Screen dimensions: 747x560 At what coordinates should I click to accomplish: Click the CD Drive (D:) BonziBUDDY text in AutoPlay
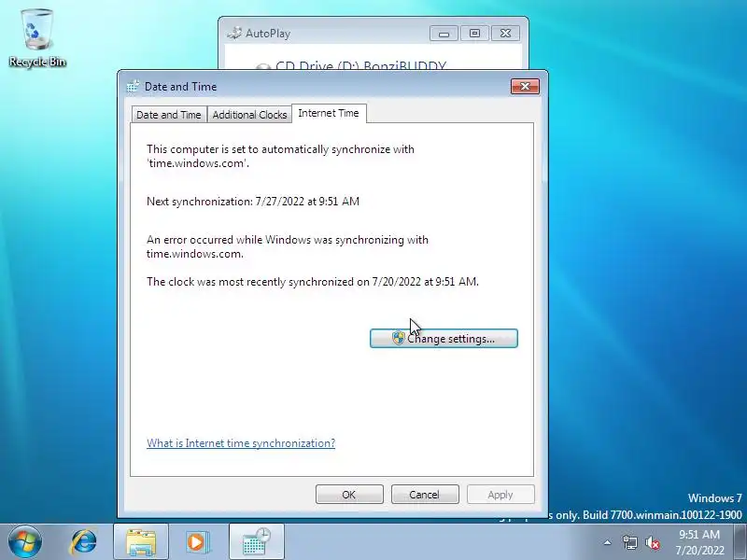[361, 65]
